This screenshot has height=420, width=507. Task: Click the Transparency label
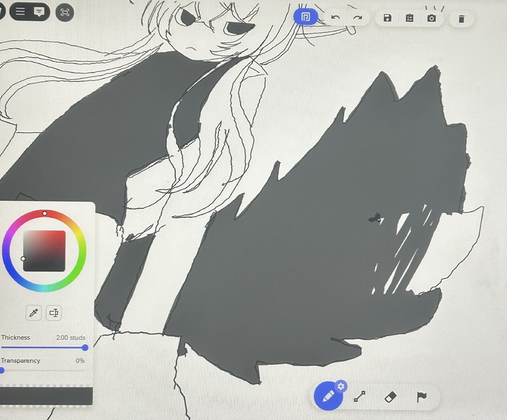[x=20, y=360]
